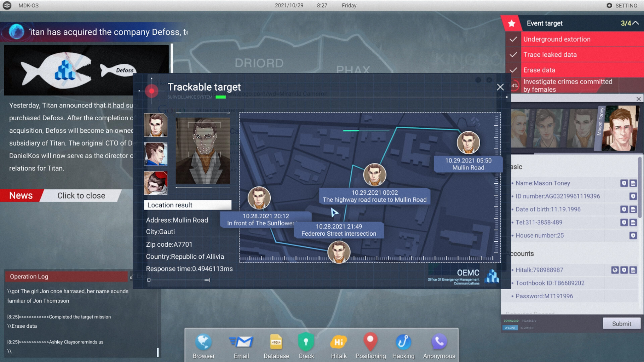Click the location result address field
This screenshot has height=362, width=644.
(177, 220)
